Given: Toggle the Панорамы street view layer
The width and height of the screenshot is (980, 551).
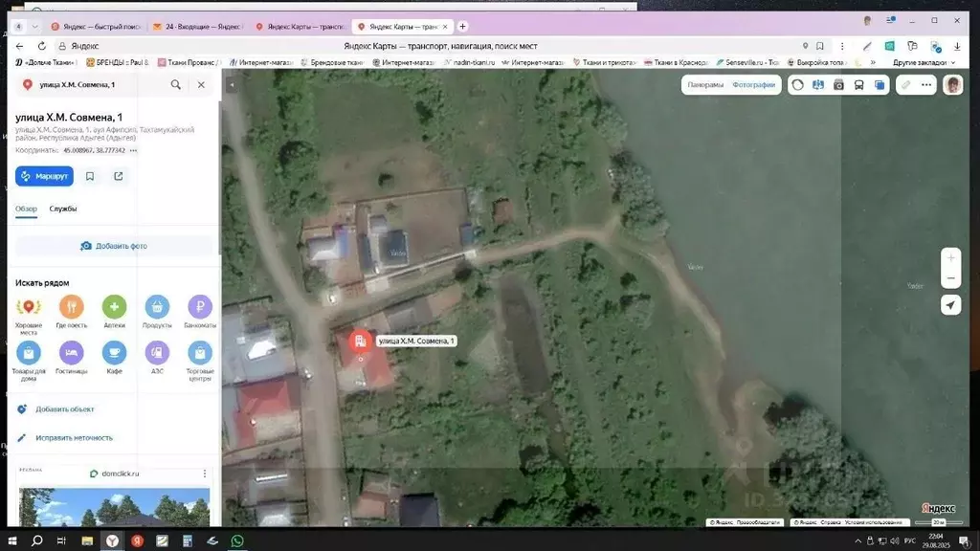Looking at the screenshot, I should click(705, 85).
